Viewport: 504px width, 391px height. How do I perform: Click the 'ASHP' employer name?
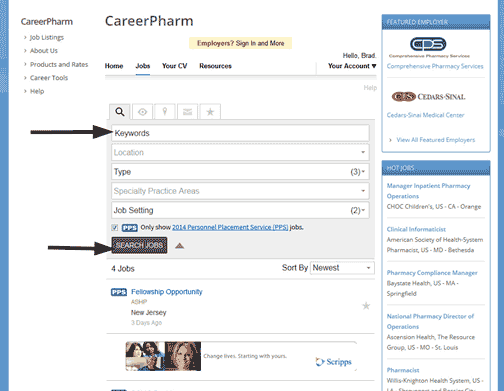click(139, 302)
